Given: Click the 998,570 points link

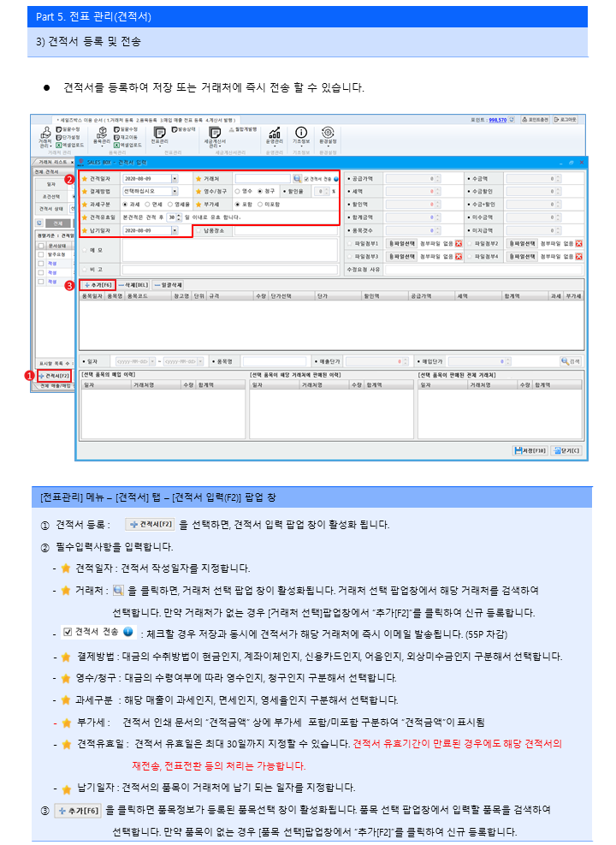Looking at the screenshot, I should tap(498, 120).
